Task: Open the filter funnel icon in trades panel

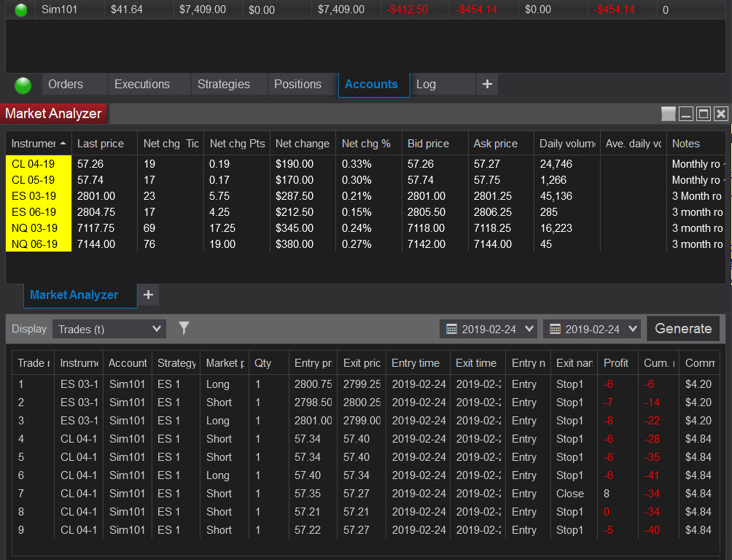Action: click(184, 328)
